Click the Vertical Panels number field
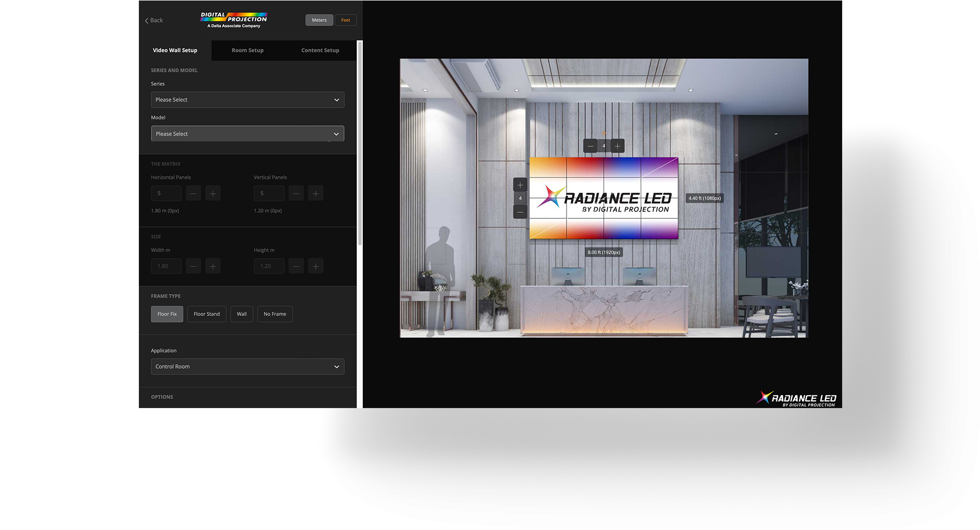This screenshot has width=980, height=530. (x=269, y=193)
